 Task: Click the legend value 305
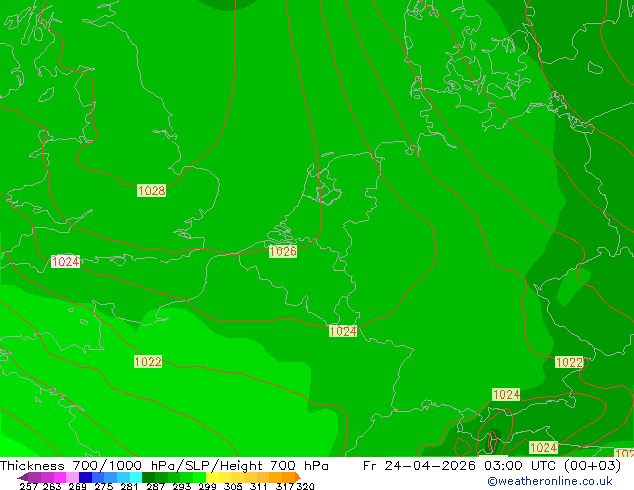point(233,486)
